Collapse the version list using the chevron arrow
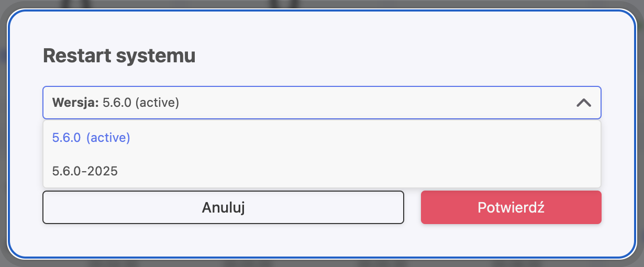 583,103
